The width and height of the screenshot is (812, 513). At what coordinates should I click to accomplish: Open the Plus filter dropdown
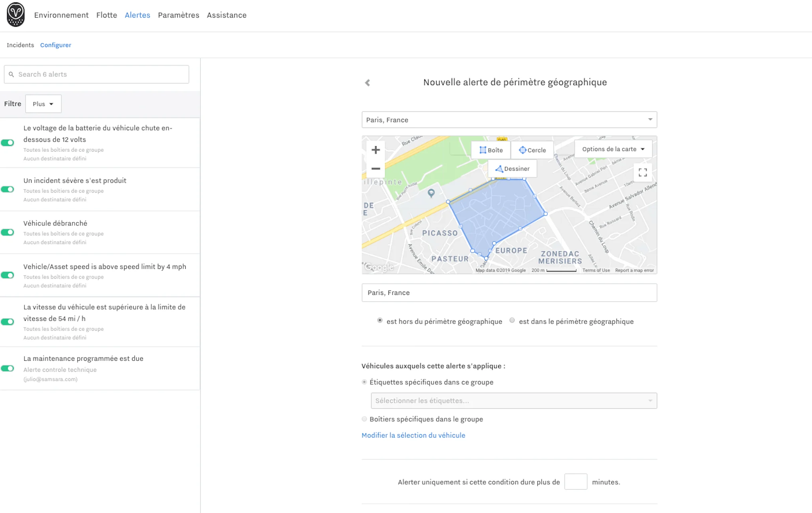[43, 104]
